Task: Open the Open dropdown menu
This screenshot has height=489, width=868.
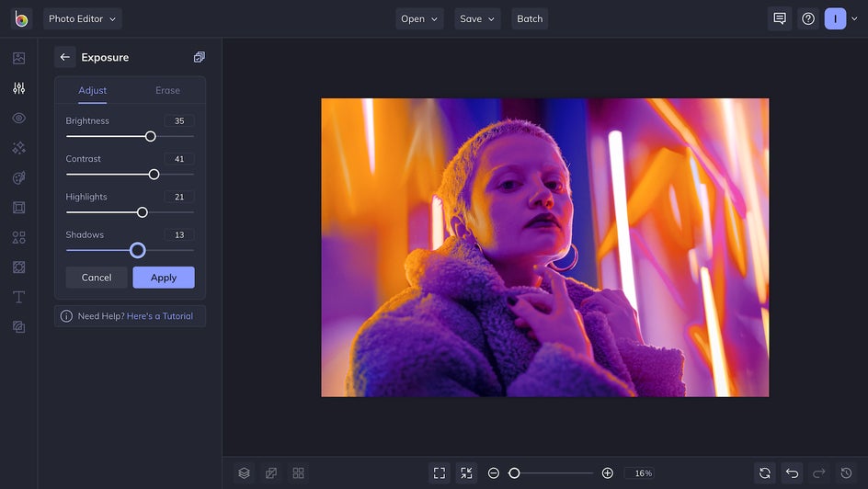Action: point(419,18)
